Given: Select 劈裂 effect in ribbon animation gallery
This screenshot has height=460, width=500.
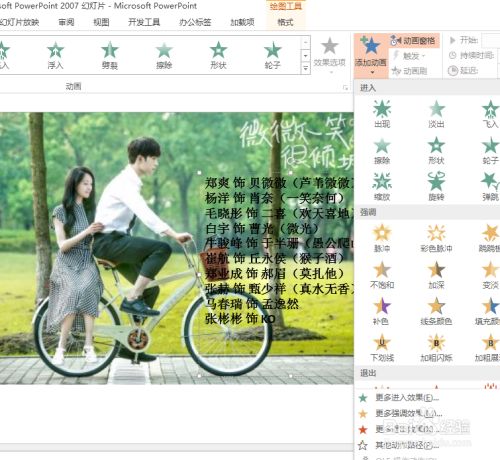Looking at the screenshot, I should click(x=110, y=55).
